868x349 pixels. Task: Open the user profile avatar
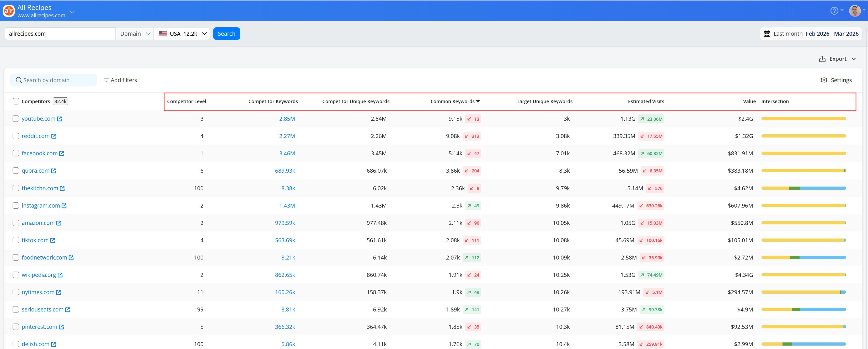pyautogui.click(x=855, y=11)
